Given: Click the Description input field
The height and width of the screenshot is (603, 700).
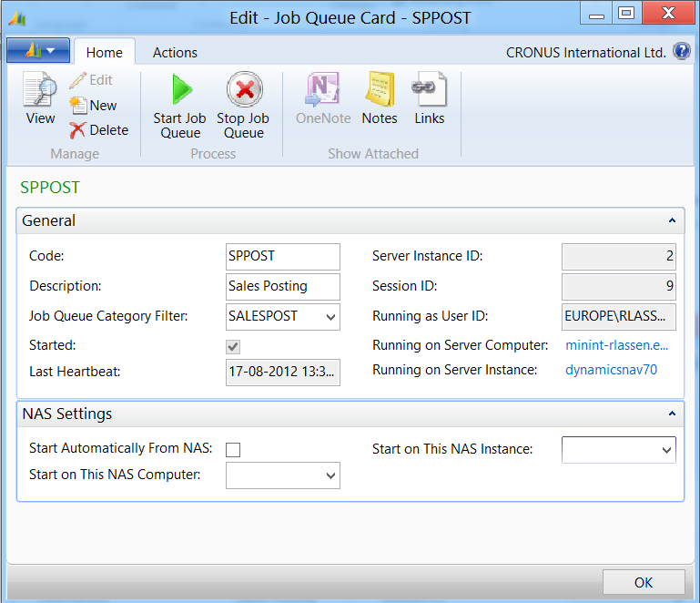Looking at the screenshot, I should tap(282, 286).
